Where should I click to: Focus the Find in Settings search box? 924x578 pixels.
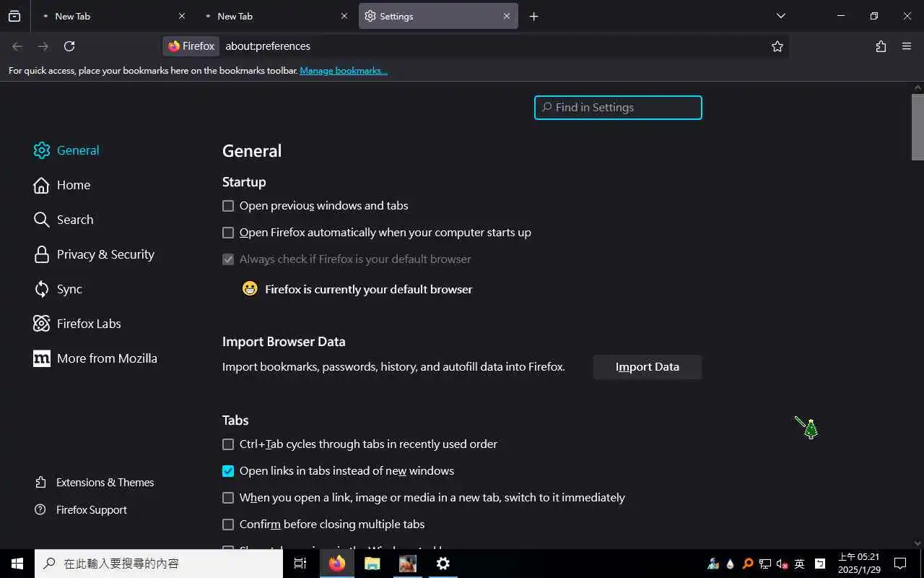coord(618,108)
